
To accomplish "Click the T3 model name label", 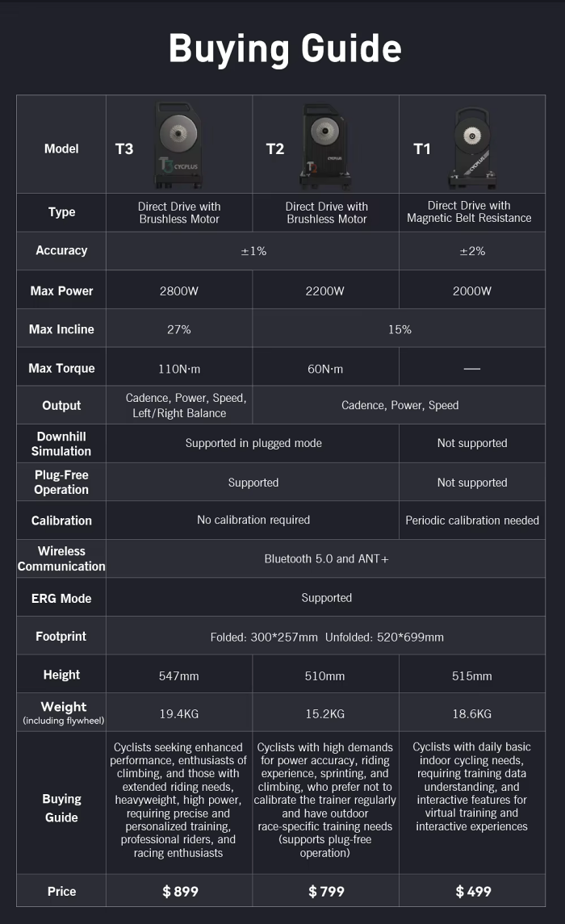I will coord(124,149).
